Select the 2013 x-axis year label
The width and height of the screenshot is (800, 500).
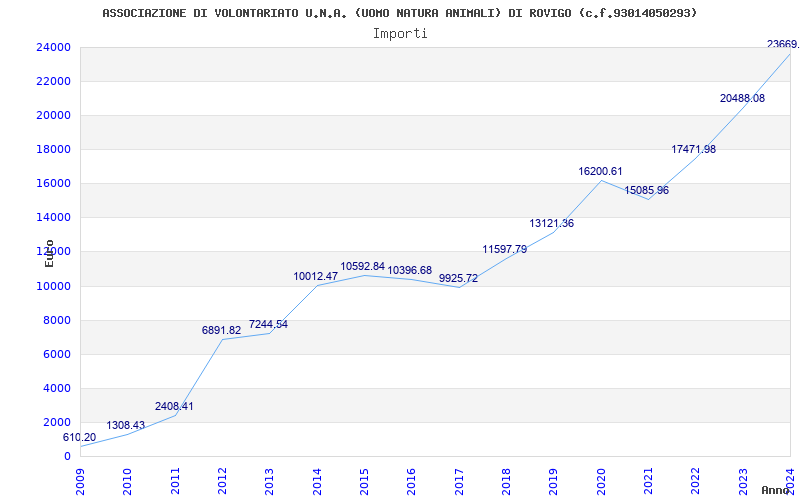tap(269, 482)
